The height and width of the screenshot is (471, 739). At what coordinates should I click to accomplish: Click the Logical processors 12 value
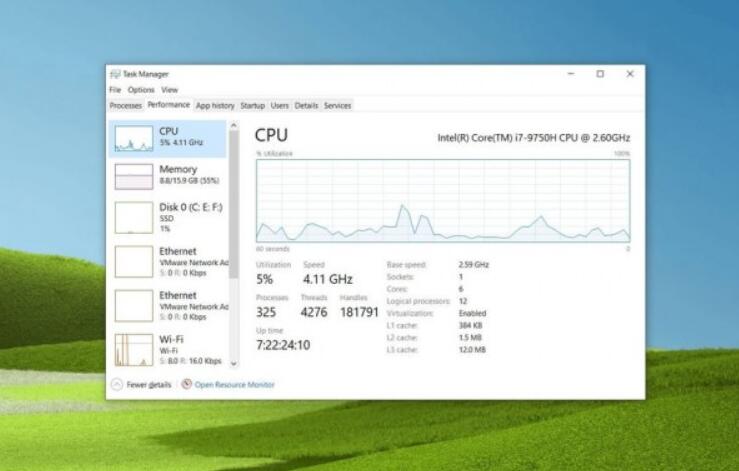coord(463,301)
